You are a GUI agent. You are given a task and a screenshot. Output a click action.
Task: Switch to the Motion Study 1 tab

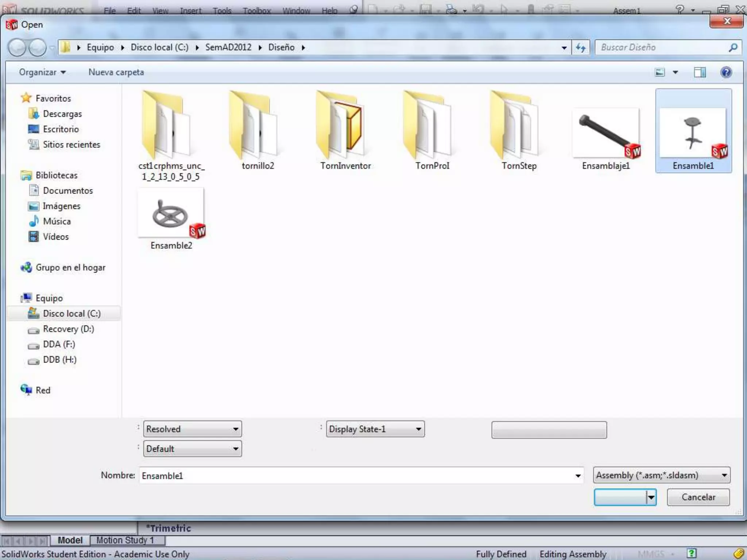pos(125,540)
